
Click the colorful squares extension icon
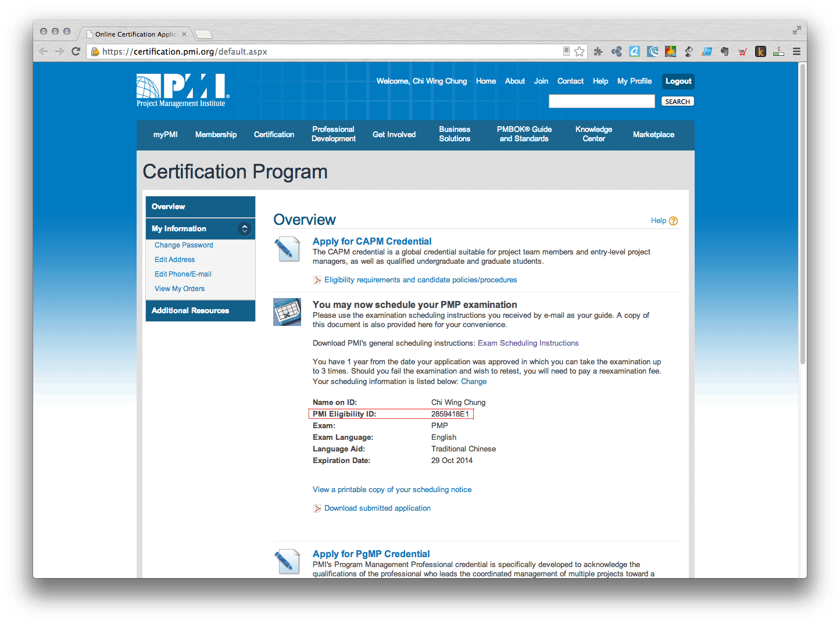(671, 52)
